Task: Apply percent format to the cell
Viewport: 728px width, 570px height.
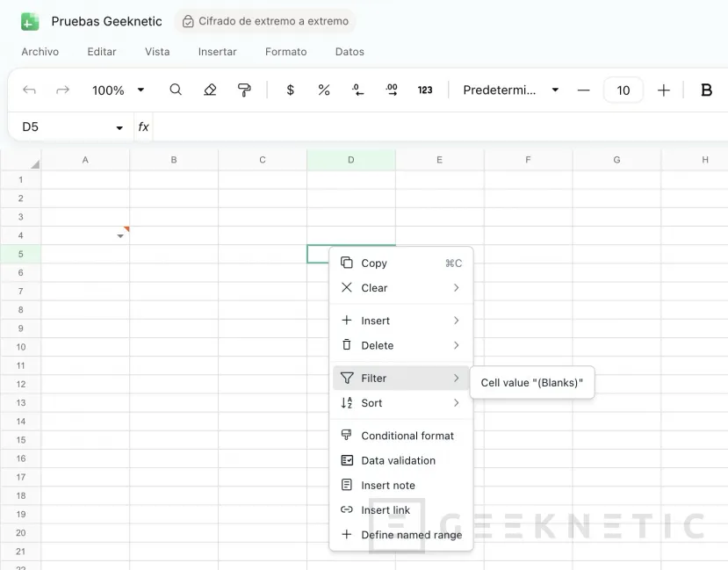Action: pyautogui.click(x=323, y=90)
